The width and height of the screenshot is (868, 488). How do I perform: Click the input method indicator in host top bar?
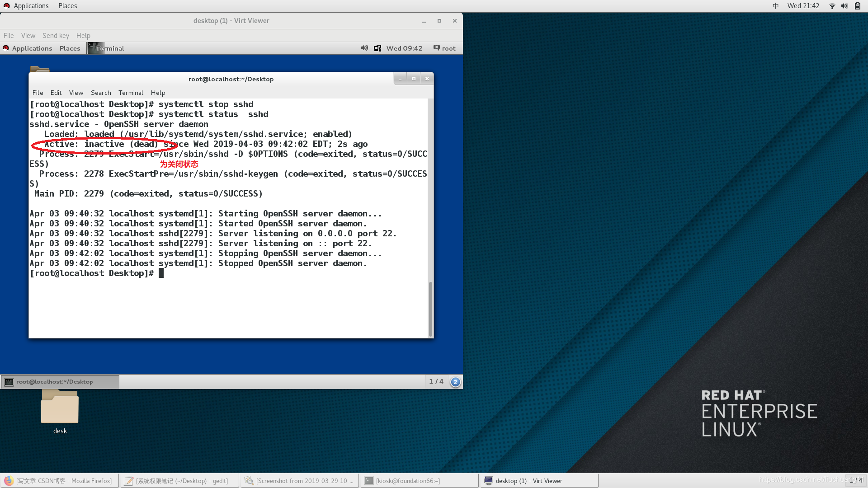(x=775, y=6)
